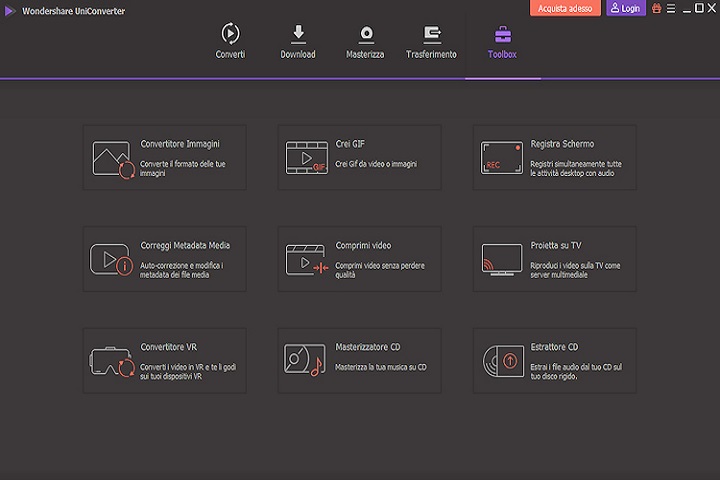
Task: Click the Estrattore CD title text
Action: pyautogui.click(x=555, y=347)
